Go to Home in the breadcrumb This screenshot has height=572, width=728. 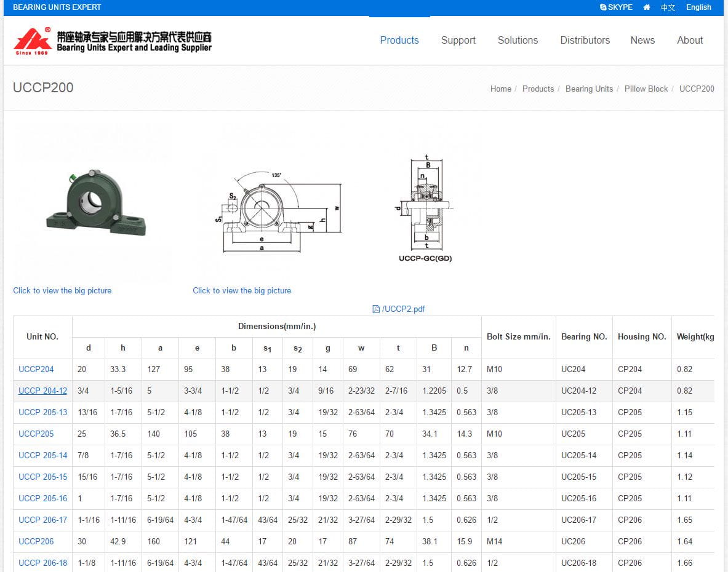point(500,89)
